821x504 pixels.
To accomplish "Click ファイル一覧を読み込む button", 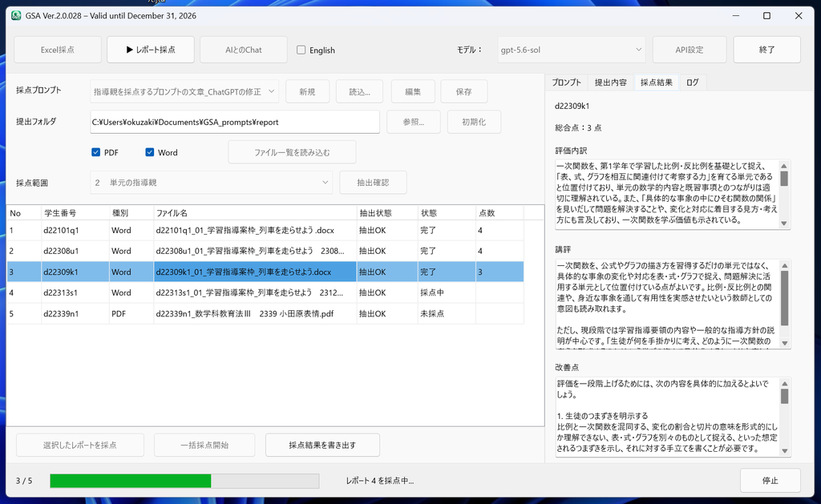I will tap(292, 152).
